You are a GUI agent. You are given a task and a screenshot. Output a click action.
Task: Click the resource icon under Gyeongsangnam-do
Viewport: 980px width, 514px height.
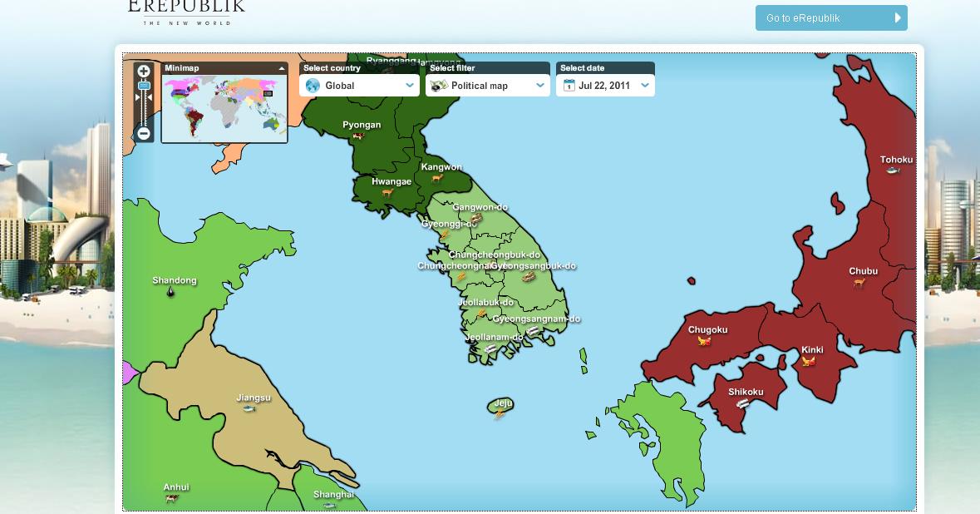(533, 330)
